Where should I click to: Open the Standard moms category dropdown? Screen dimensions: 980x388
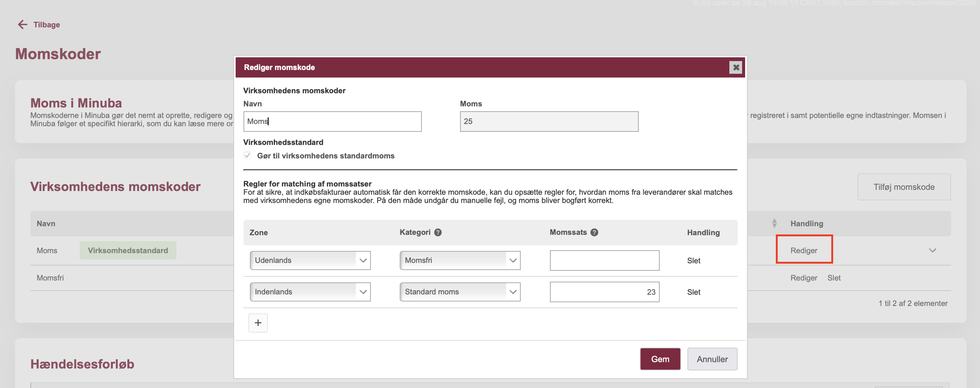(x=460, y=292)
